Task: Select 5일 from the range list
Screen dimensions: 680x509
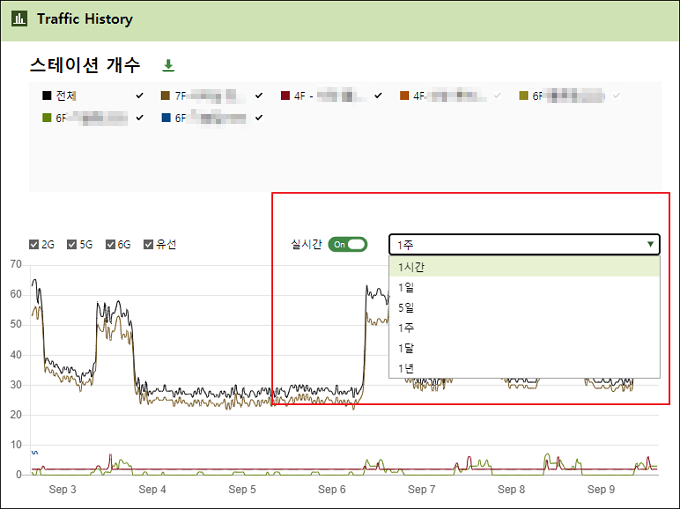Action: pos(524,307)
